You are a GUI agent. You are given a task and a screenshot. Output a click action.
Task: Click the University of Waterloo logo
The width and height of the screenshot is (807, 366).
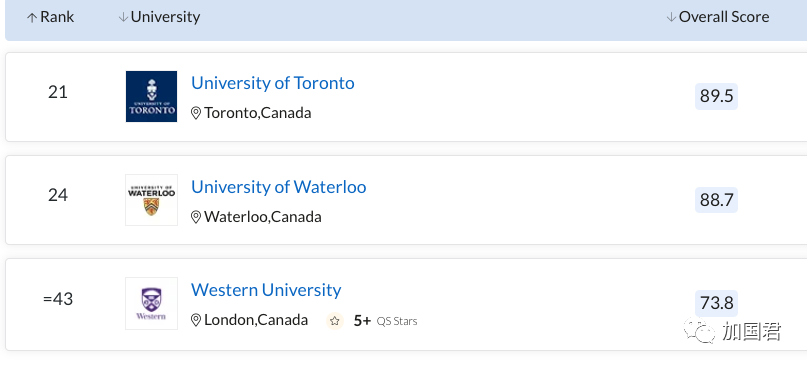pyautogui.click(x=151, y=200)
